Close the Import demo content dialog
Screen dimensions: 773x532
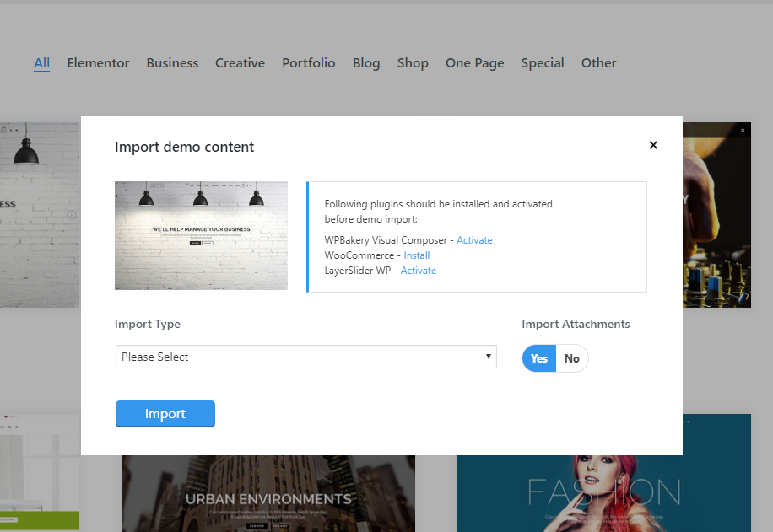point(652,145)
